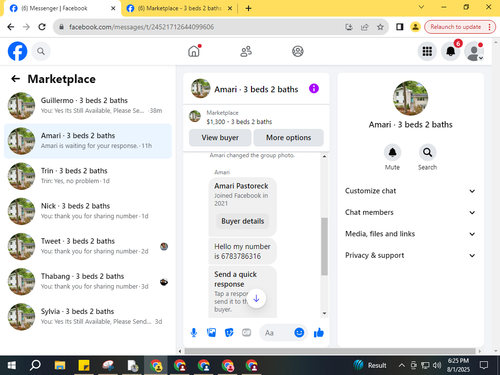
Task: Open the browser tab search dropdown chevron
Action: tap(421, 7)
